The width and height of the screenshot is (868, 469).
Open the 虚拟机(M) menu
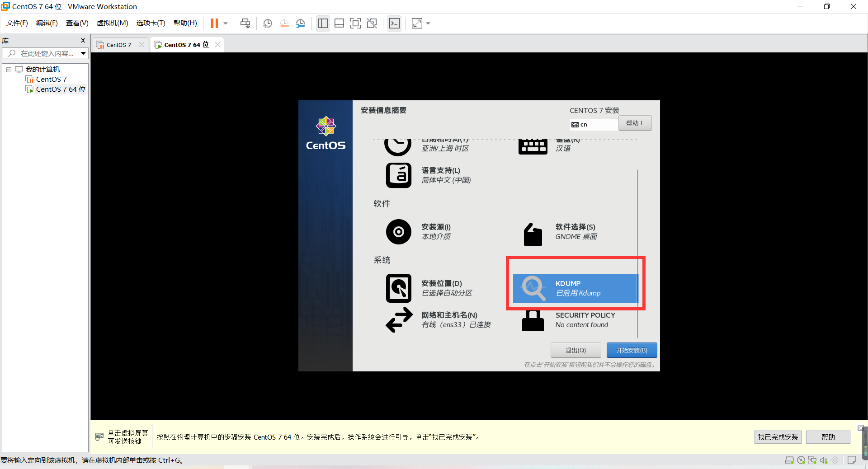click(x=113, y=23)
